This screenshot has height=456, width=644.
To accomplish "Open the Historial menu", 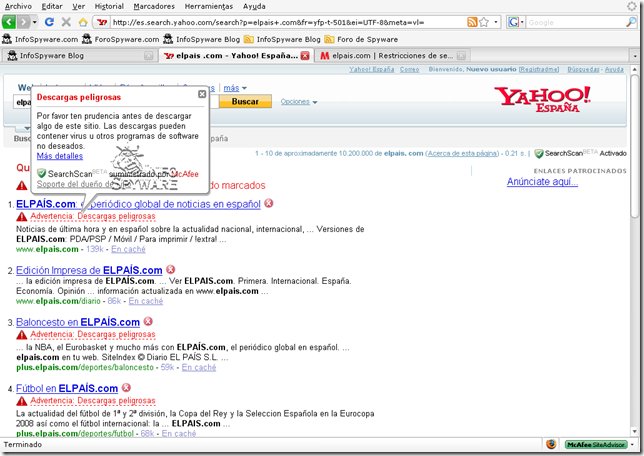I will tap(109, 6).
